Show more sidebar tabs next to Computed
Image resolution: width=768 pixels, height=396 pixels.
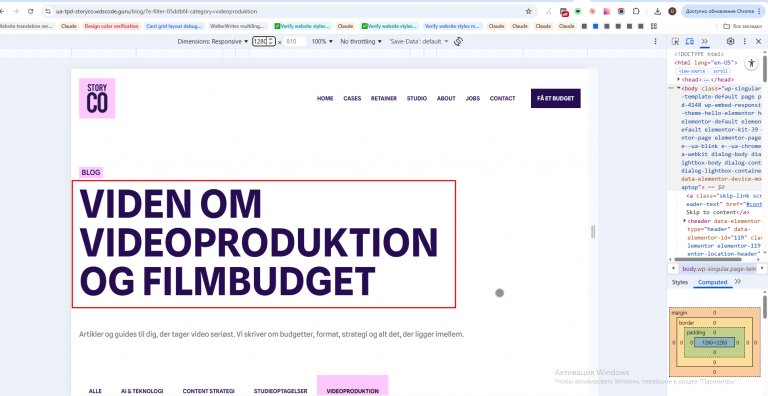(738, 282)
